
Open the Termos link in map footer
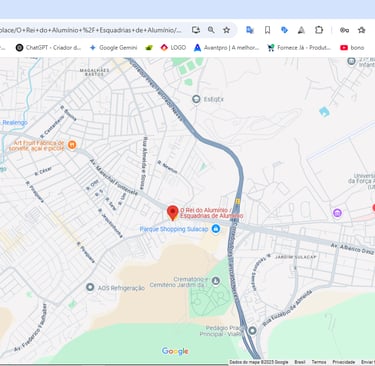coord(319,362)
